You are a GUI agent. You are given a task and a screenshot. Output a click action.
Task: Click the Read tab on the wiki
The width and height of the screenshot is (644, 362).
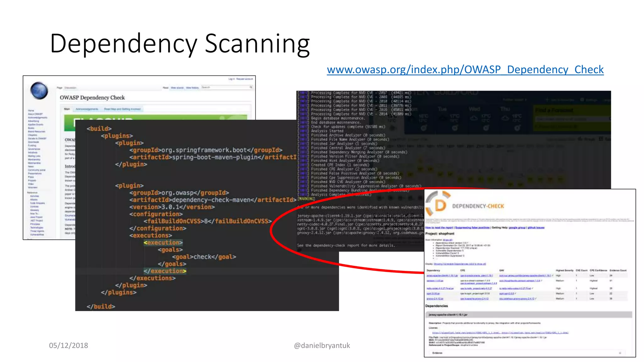(x=166, y=88)
